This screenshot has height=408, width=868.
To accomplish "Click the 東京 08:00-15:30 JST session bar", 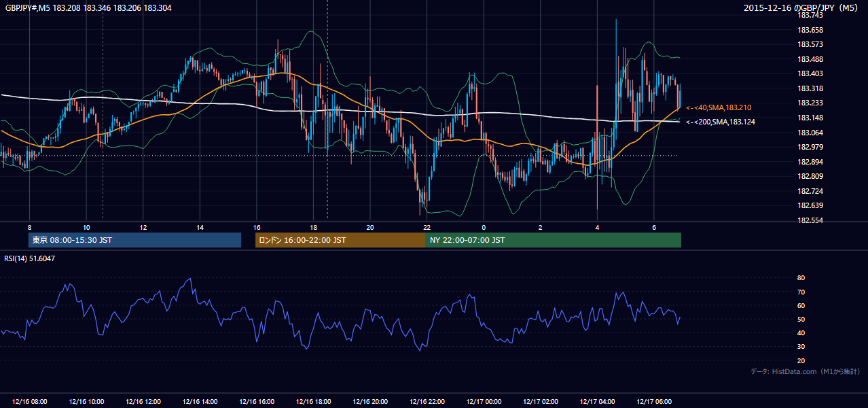I will pos(134,240).
